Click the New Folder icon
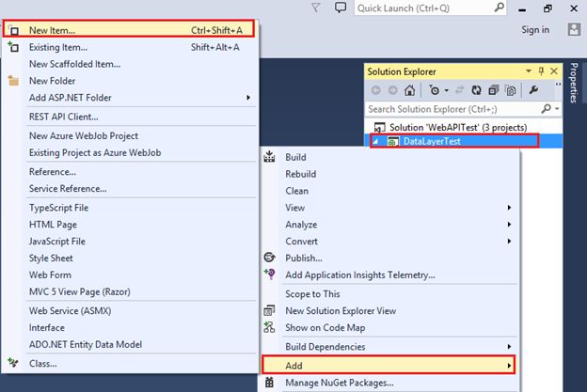This screenshot has height=392, width=587. 13,81
